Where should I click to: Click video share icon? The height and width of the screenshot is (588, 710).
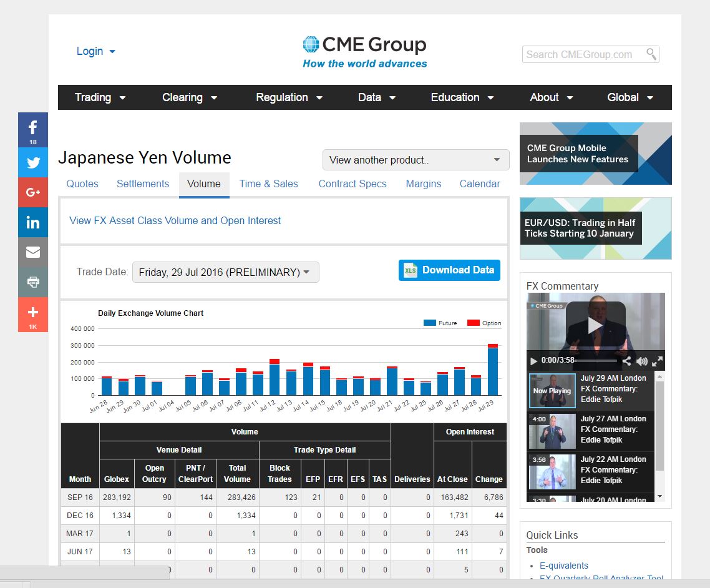click(x=626, y=361)
